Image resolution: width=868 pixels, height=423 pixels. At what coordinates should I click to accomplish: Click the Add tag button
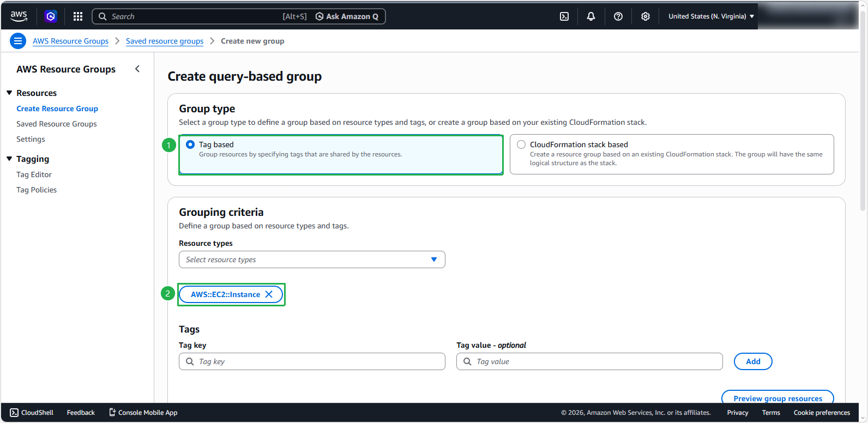tap(753, 361)
